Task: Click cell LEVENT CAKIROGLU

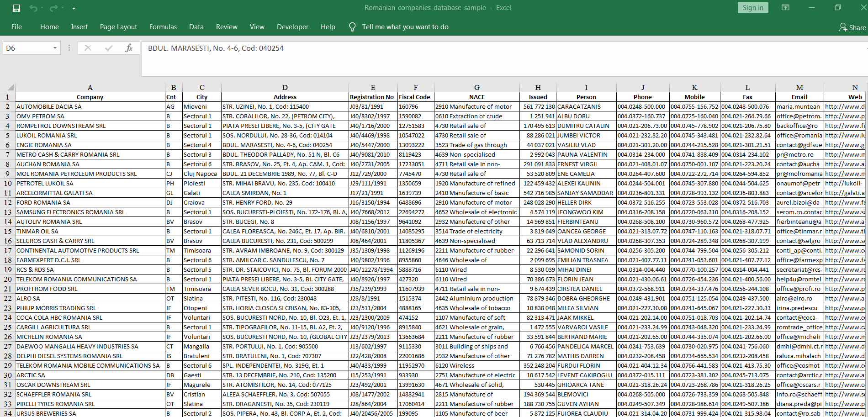Action: [x=586, y=375]
